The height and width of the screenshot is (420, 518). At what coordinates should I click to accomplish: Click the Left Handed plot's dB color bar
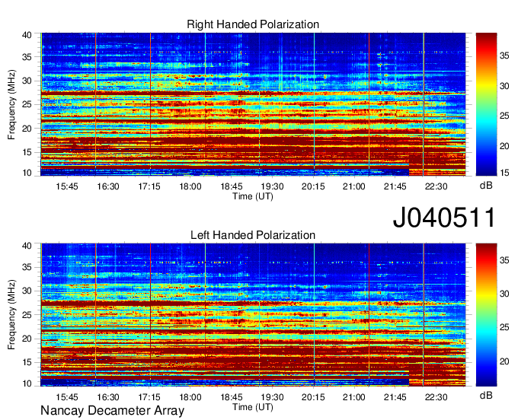tap(486, 315)
